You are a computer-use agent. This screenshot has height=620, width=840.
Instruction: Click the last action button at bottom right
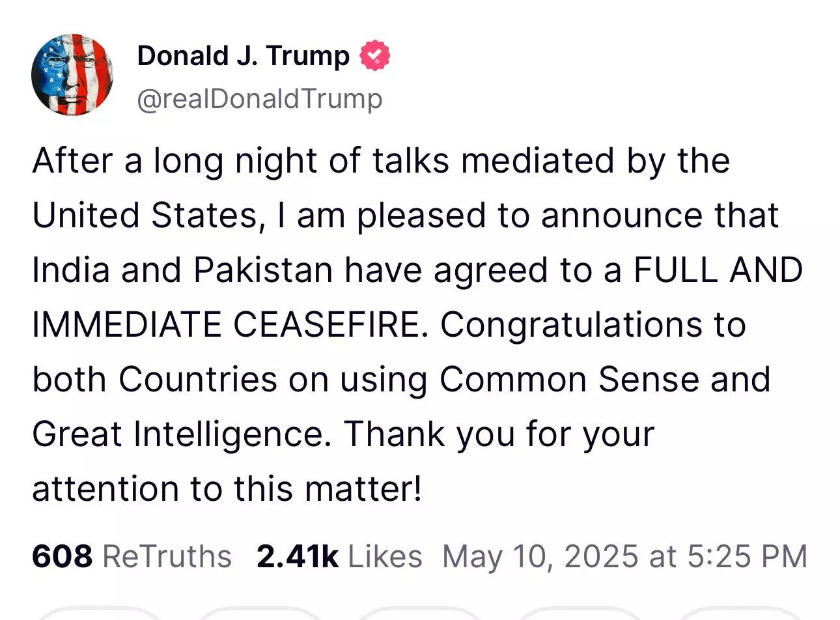(739, 615)
